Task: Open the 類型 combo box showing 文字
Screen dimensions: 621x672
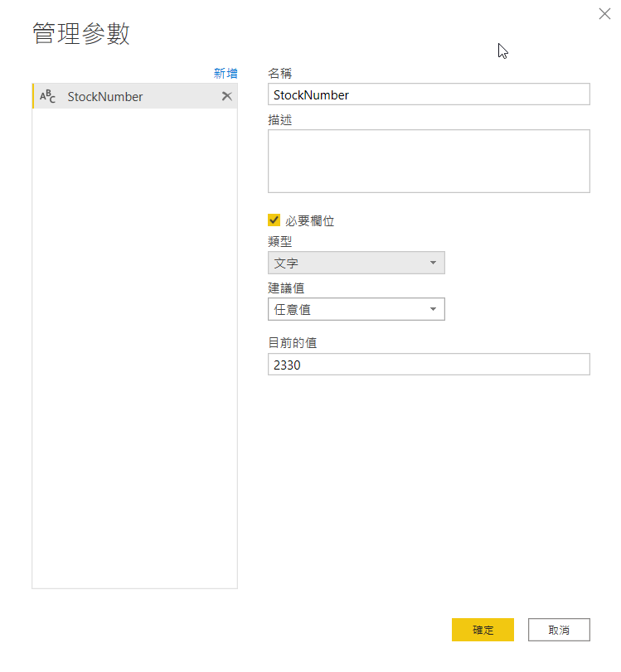Action: point(356,263)
